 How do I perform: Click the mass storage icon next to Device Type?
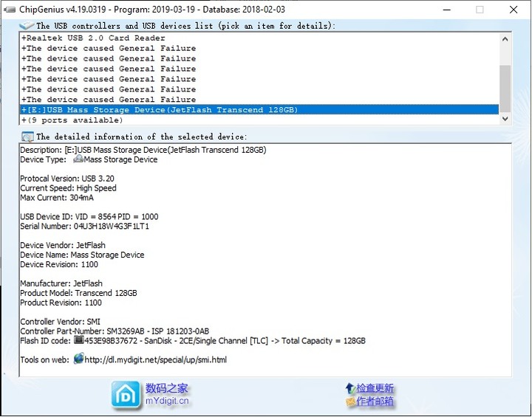78,159
